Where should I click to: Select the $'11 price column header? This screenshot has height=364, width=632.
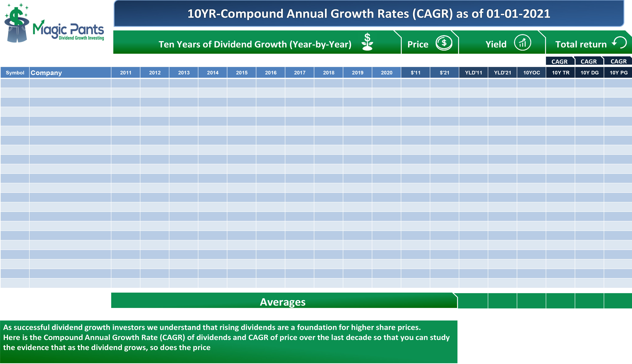pos(415,73)
